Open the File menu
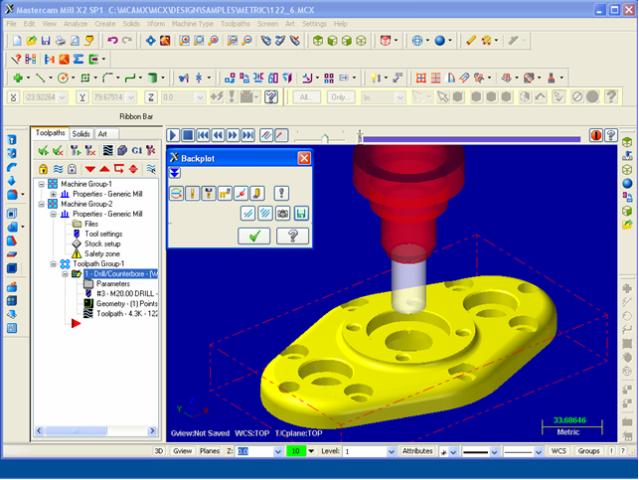This screenshot has width=639, height=480. point(11,24)
